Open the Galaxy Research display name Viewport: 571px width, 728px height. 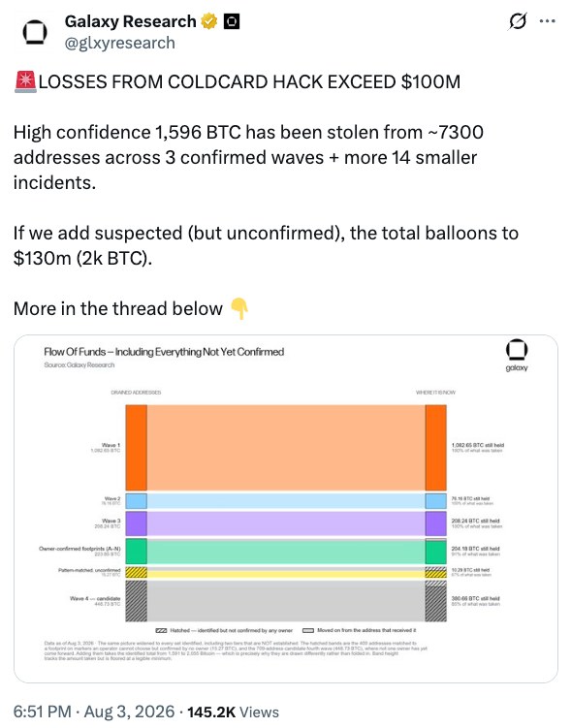click(x=131, y=21)
